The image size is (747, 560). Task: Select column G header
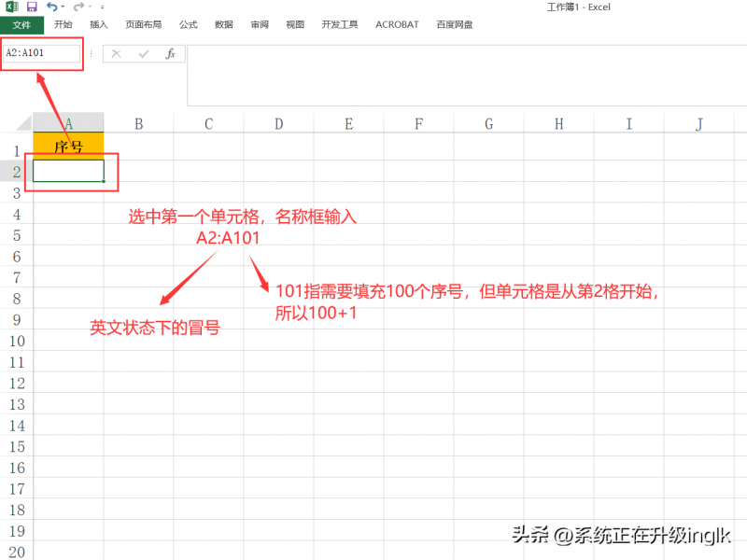coord(488,123)
